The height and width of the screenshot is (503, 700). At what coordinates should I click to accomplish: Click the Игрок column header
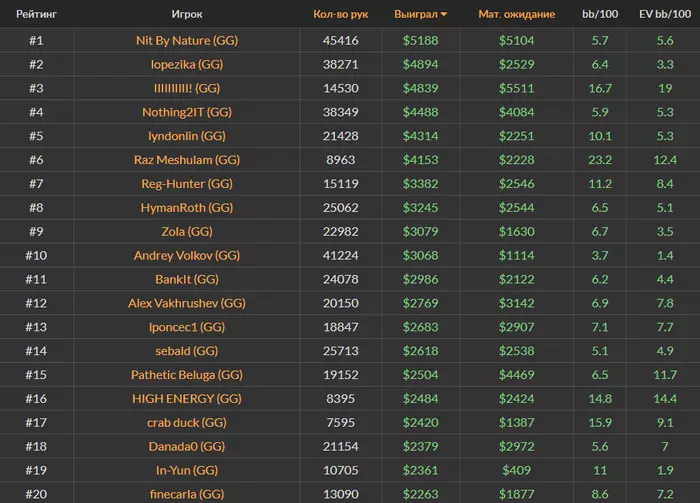[x=187, y=15]
